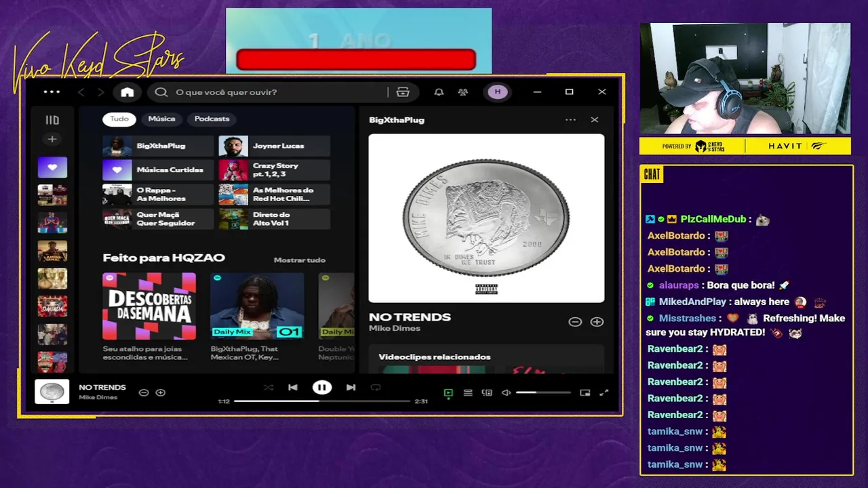Skip to next track
Screen dimensions: 868x488
pyautogui.click(x=351, y=388)
